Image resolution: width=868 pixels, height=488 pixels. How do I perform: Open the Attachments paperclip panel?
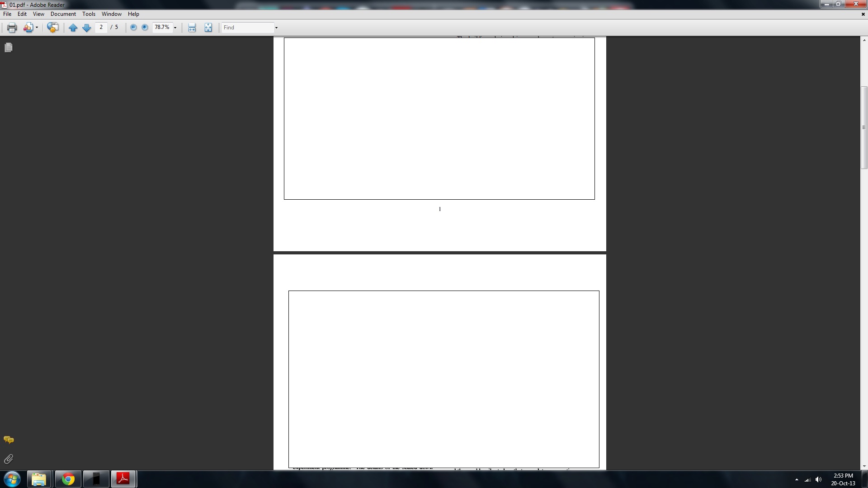[x=8, y=459]
